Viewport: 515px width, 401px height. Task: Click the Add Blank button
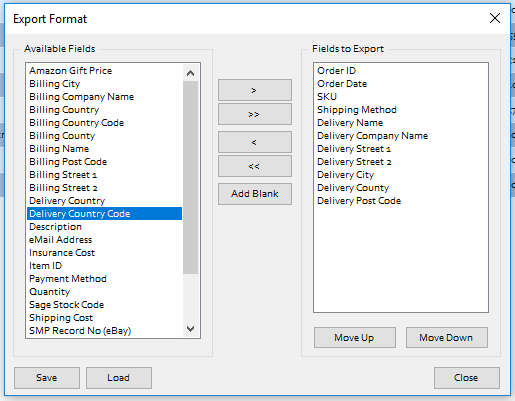point(255,194)
